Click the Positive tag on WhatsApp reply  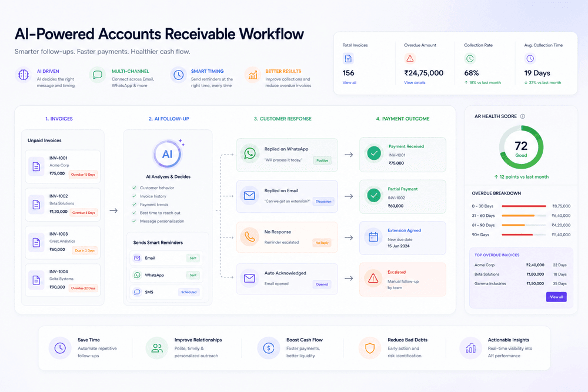[322, 160]
